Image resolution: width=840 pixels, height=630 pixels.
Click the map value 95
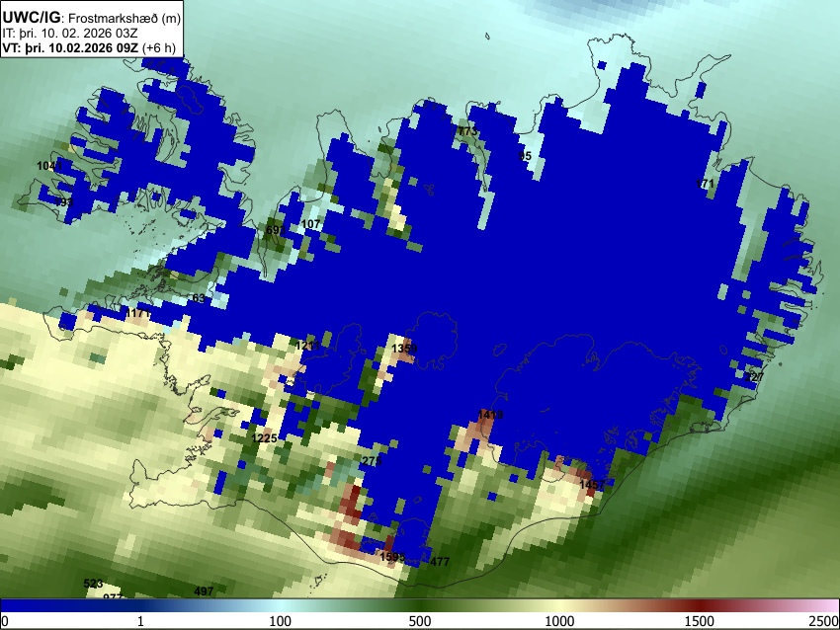point(526,156)
